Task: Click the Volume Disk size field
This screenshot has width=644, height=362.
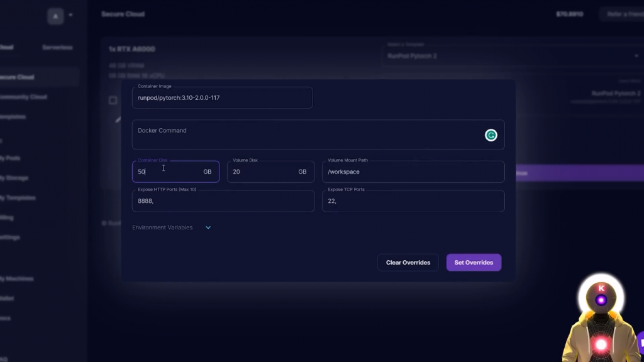Action: point(270,172)
